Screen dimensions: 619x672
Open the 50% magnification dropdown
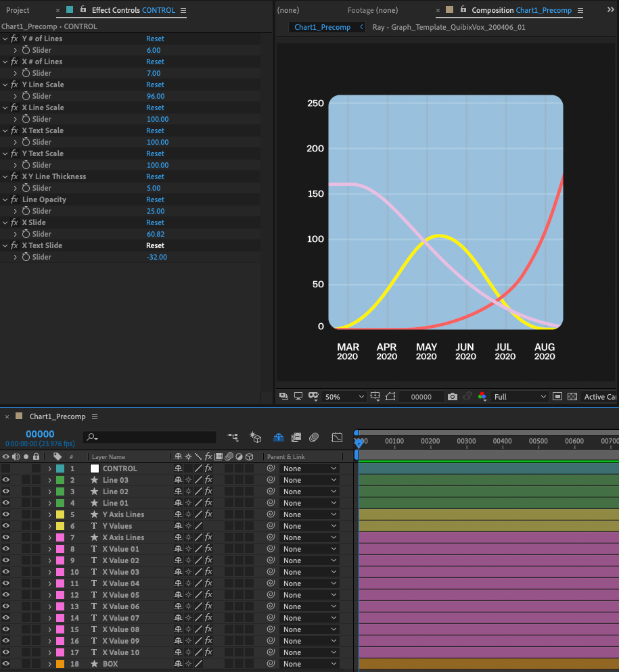pyautogui.click(x=344, y=397)
